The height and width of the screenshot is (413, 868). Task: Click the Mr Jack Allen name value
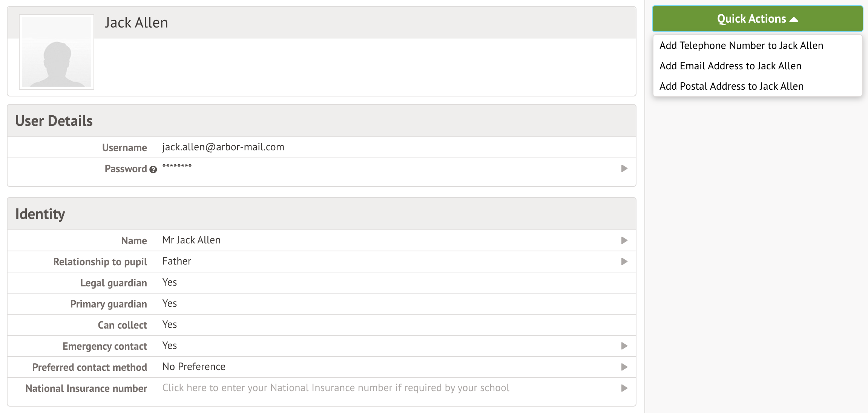(x=191, y=240)
